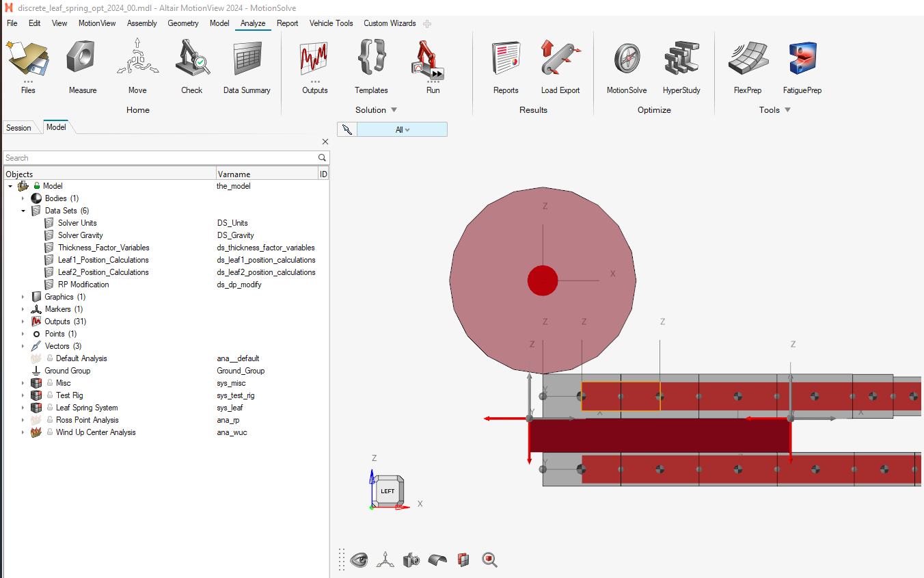Click the selector arrow icon beside All
This screenshot has height=578, width=924.
(347, 129)
